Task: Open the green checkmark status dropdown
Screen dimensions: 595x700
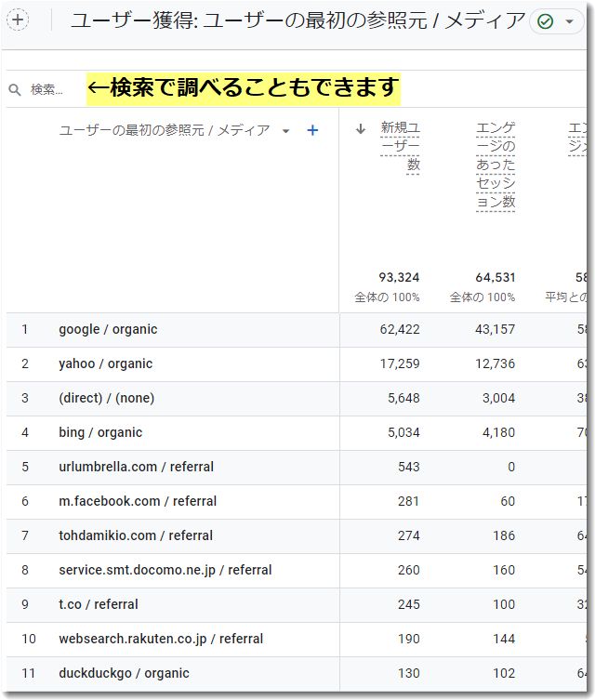Action: (556, 21)
